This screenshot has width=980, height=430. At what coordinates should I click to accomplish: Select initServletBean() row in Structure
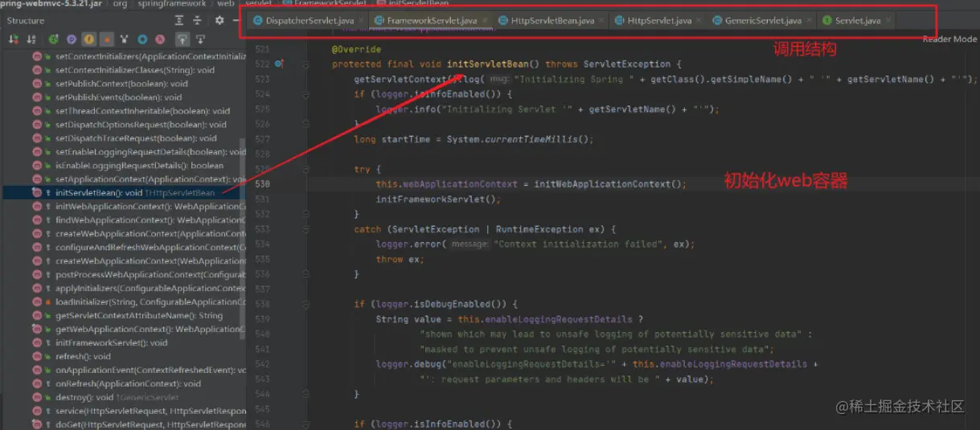(x=124, y=193)
